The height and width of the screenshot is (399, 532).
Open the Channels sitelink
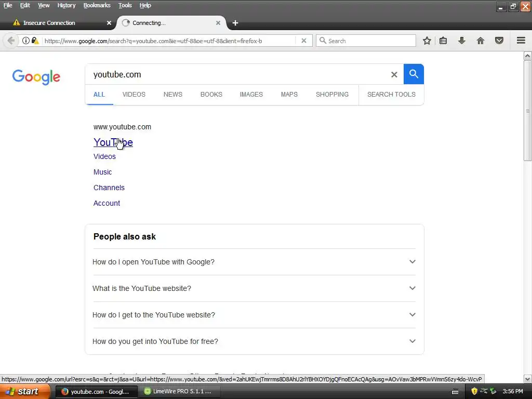coord(109,188)
